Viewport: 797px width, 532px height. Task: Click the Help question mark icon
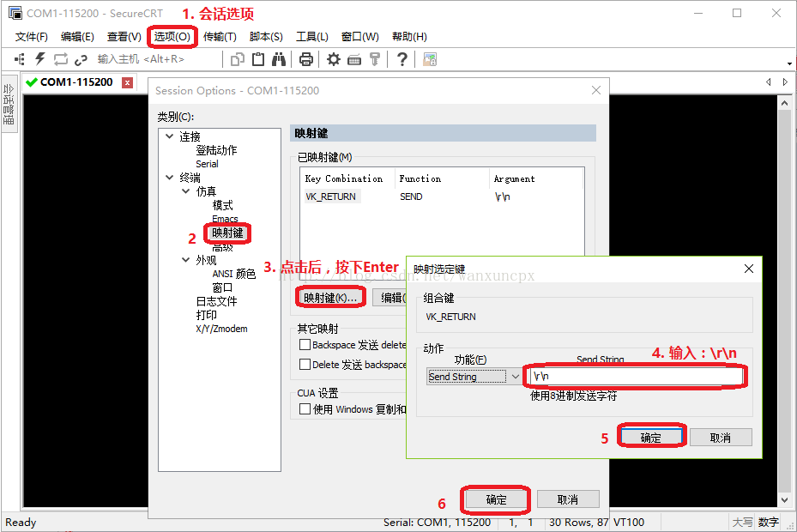pyautogui.click(x=403, y=58)
